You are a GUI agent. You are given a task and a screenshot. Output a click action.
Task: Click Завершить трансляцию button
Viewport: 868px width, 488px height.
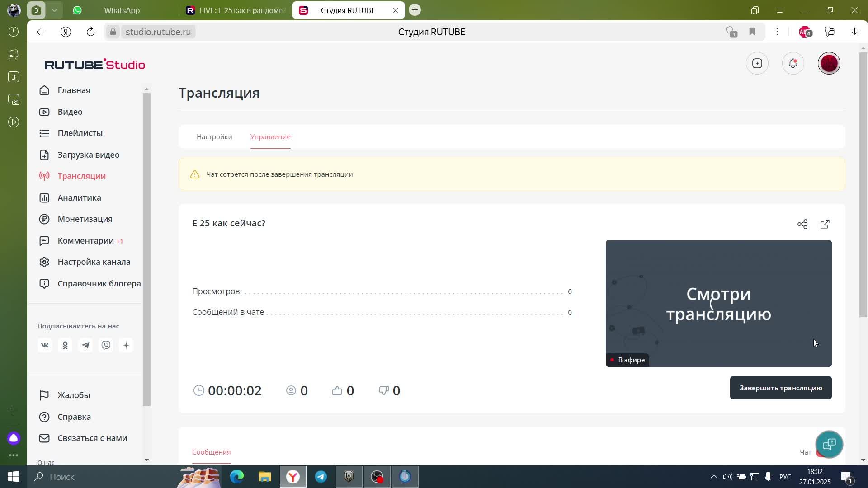(781, 388)
